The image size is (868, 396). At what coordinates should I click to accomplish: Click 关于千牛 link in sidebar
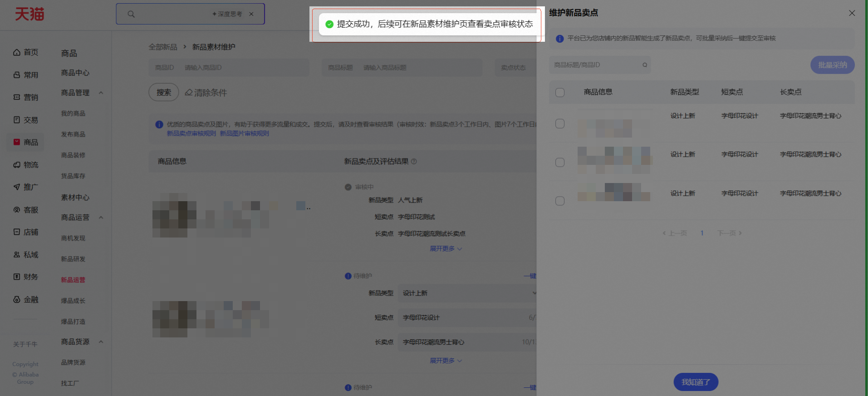coord(25,344)
